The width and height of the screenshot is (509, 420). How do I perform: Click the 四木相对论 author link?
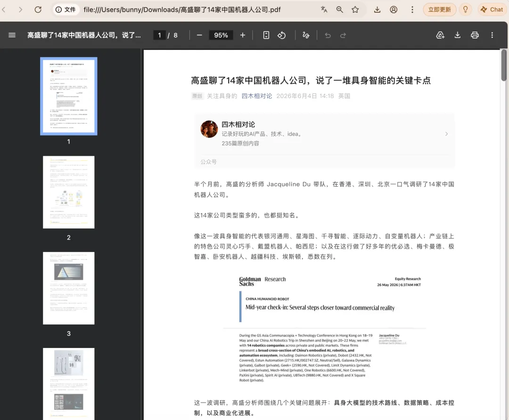coord(257,96)
